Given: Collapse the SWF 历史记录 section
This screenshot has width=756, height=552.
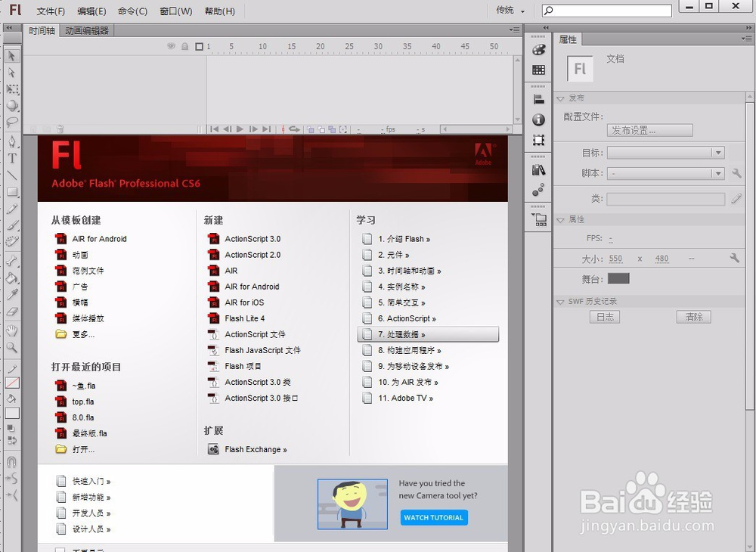Looking at the screenshot, I should pyautogui.click(x=560, y=301).
